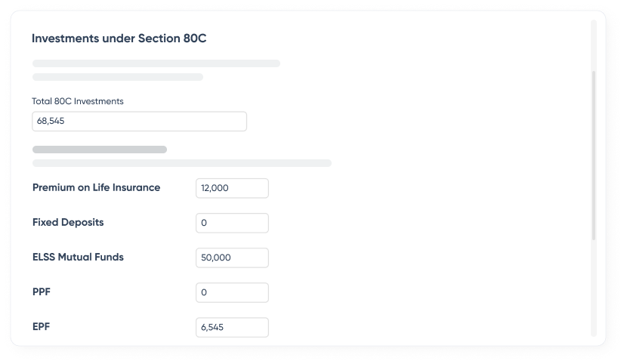Click the "Total 80C Investments" label

coord(78,101)
